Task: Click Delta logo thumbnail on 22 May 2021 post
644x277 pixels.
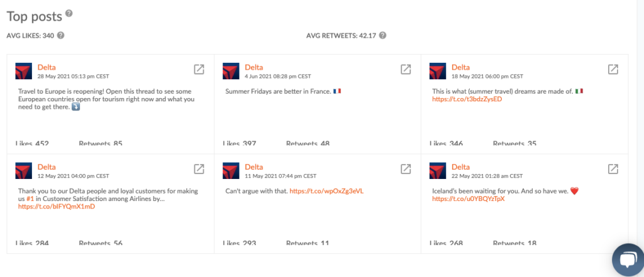Action: coord(438,170)
